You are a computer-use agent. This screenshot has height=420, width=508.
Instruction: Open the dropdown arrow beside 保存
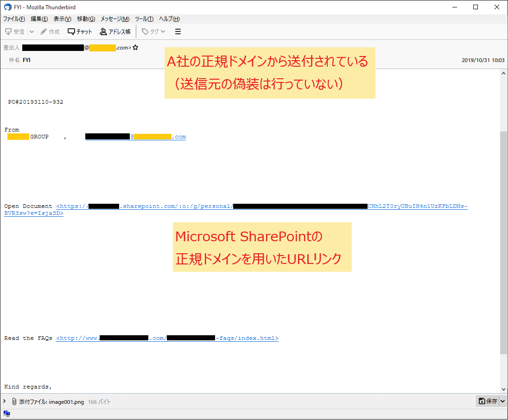(502, 401)
